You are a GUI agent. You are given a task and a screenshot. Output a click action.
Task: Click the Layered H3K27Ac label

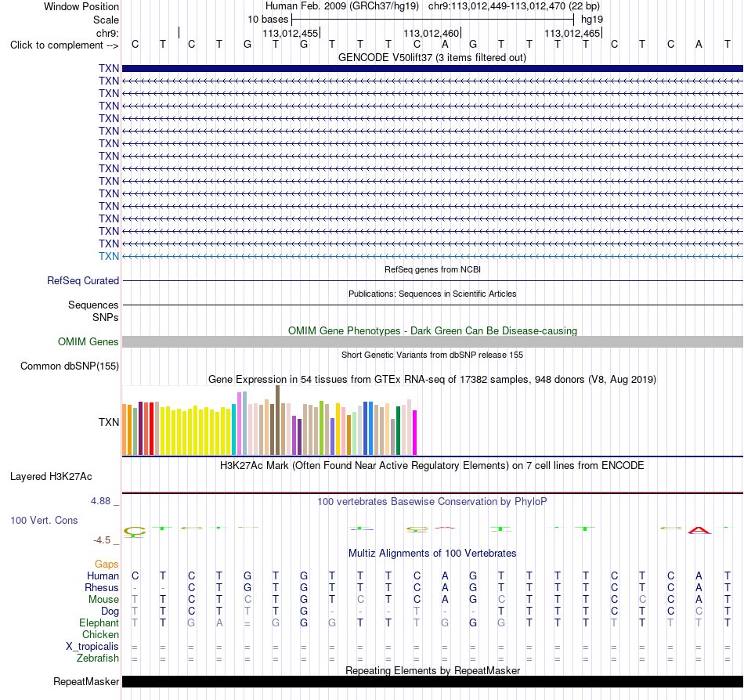pyautogui.click(x=51, y=477)
